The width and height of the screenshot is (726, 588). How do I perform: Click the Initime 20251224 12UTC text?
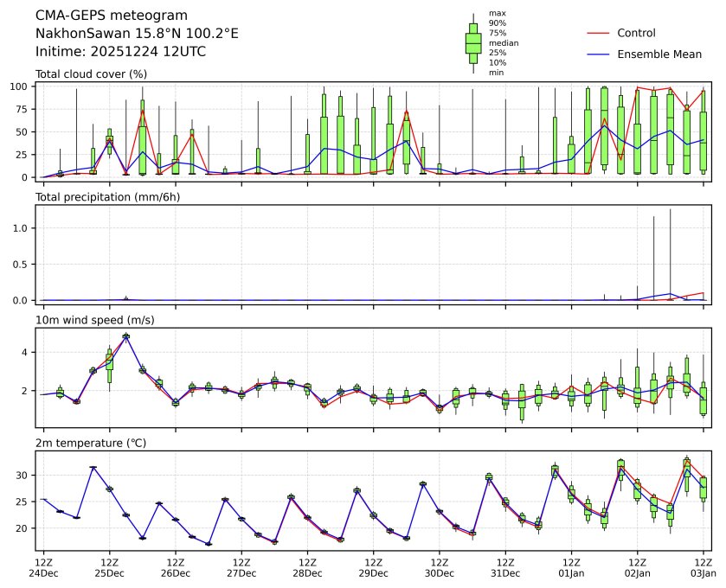pos(120,51)
